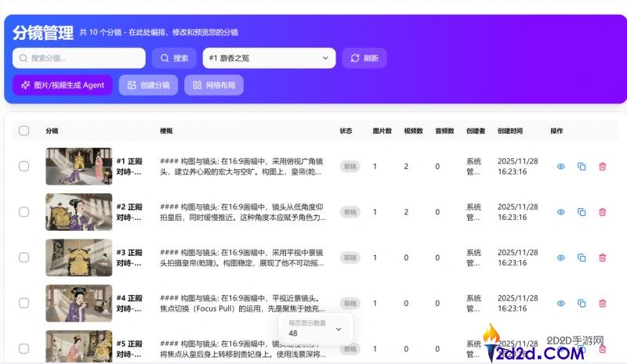Click the 视频数 column header
This screenshot has width=627, height=364.
[414, 131]
